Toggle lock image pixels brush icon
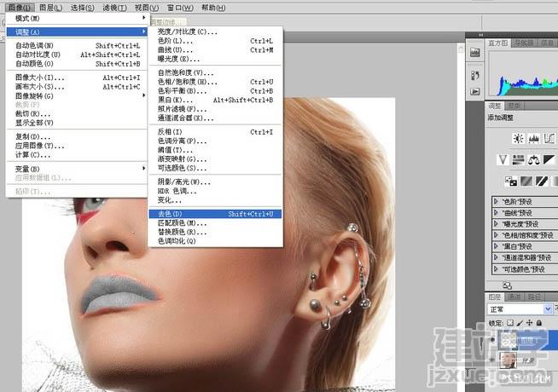Screen dimensions: 558x392 point(520,323)
